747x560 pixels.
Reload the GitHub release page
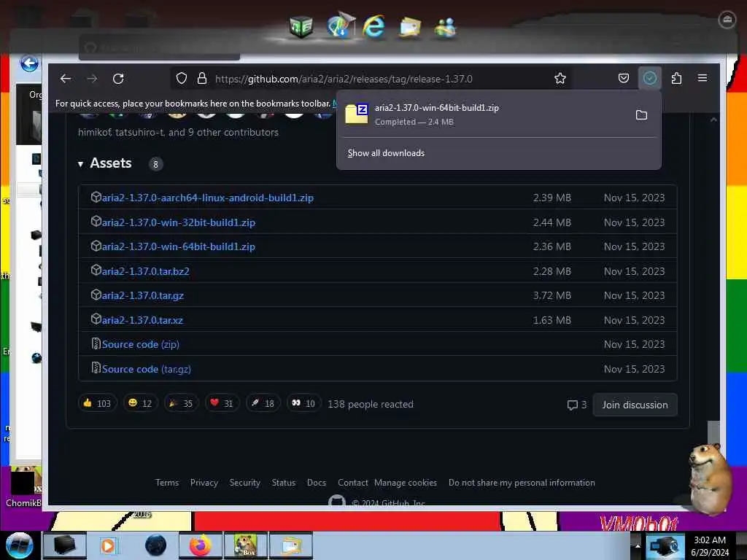[x=118, y=79]
